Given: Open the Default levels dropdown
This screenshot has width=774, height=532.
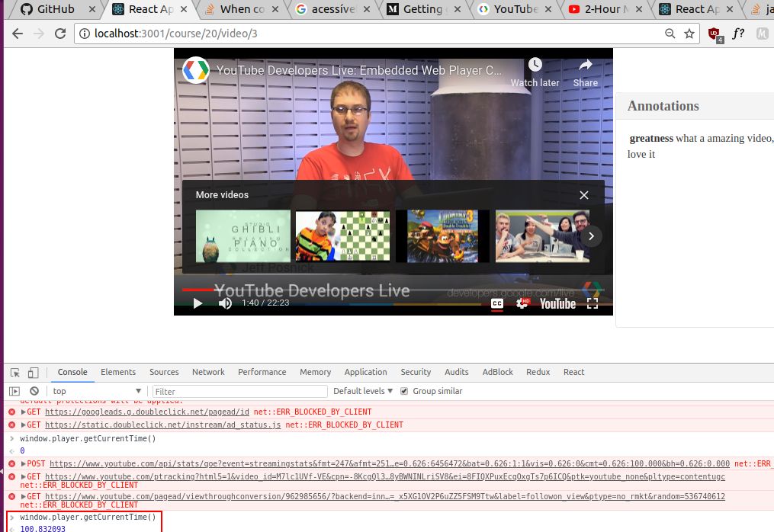Looking at the screenshot, I should pos(363,391).
